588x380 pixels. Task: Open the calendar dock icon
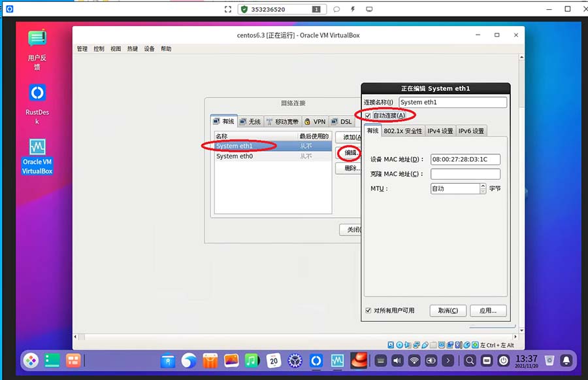274,361
